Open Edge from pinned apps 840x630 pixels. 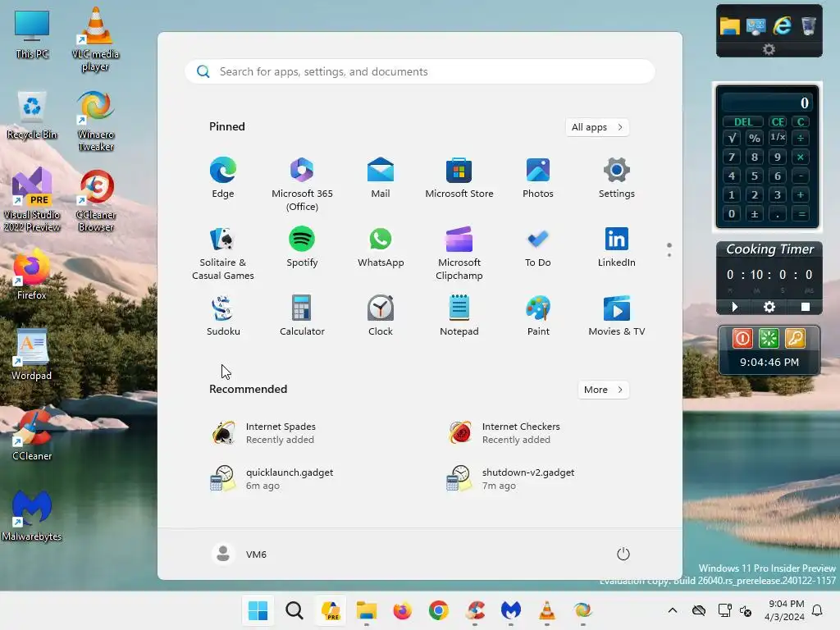tap(223, 178)
